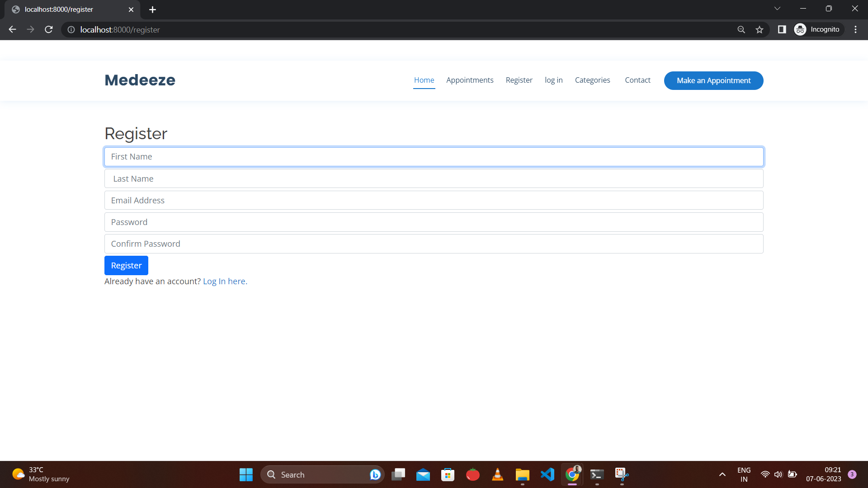Viewport: 868px width, 488px height.
Task: Open the side panel icon in toolbar
Action: click(x=782, y=29)
